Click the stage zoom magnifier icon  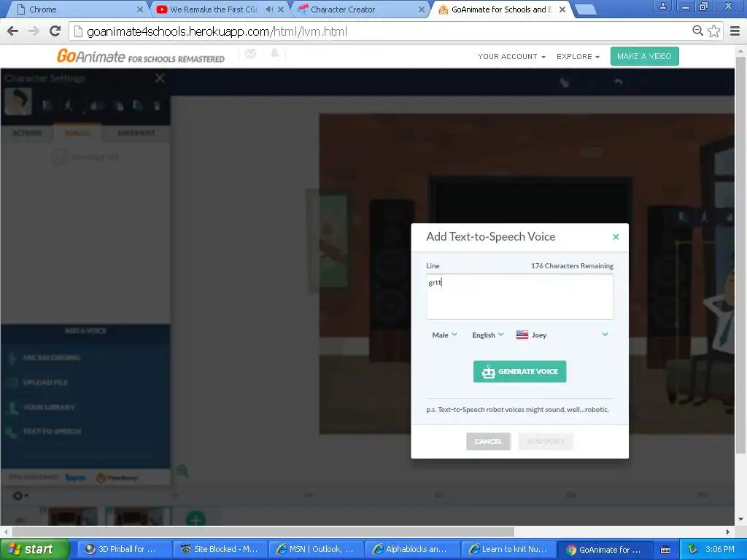[x=182, y=472]
